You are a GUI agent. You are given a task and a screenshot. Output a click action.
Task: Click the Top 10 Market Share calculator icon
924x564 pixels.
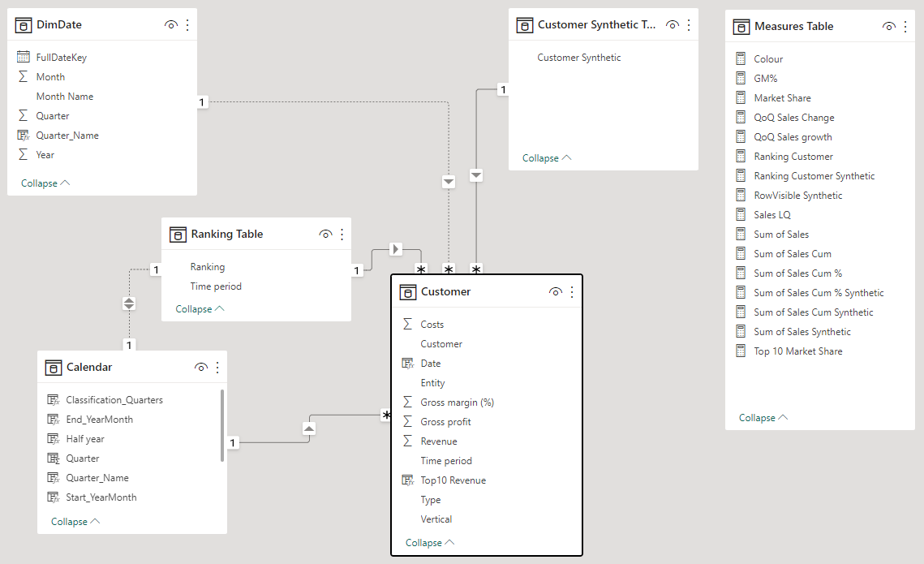(x=741, y=351)
